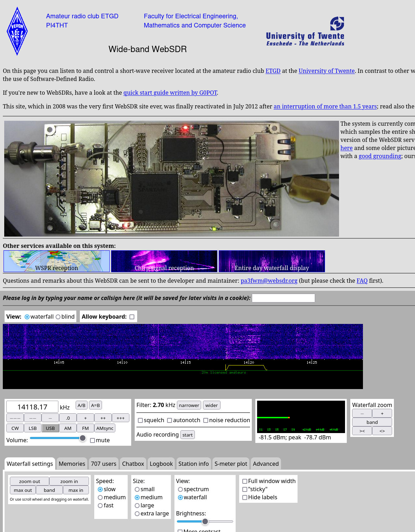
Task: Open the WSPR reception map thumbnail
Action: point(57,261)
